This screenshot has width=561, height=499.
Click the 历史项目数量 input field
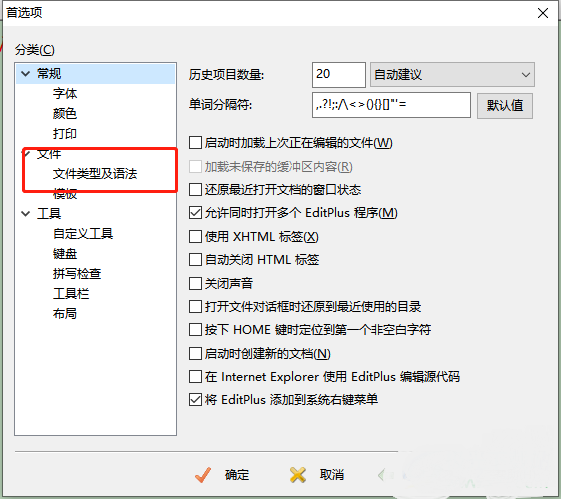[338, 75]
